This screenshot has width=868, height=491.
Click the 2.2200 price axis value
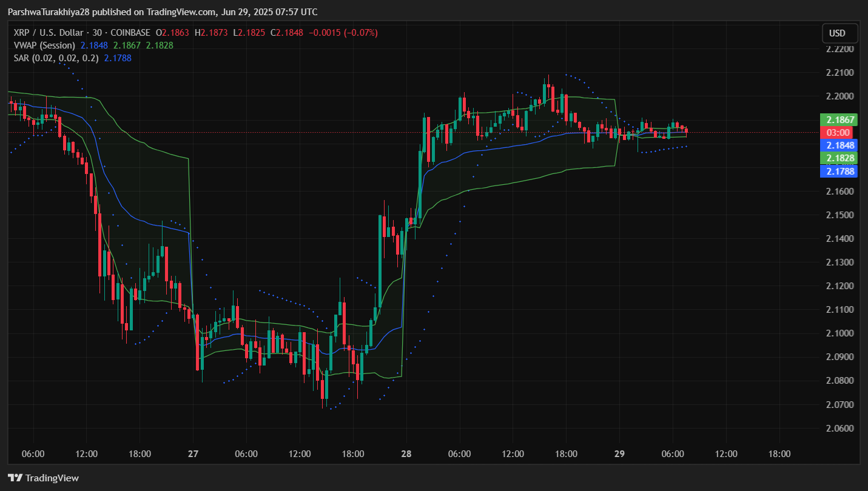click(840, 49)
